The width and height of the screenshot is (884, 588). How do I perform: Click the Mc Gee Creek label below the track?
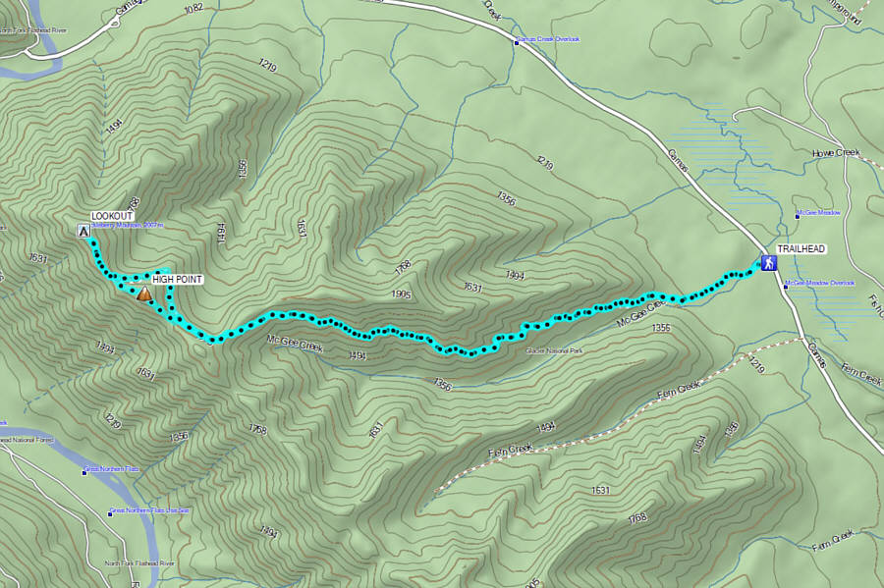click(x=295, y=344)
